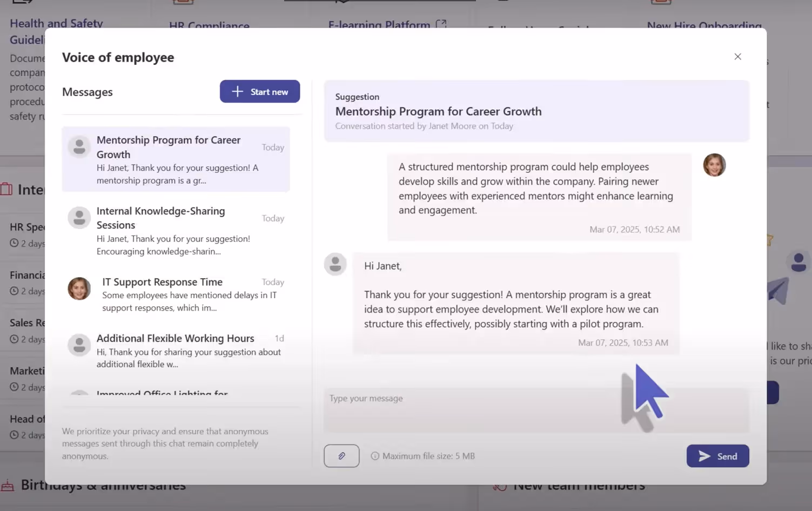Click the Send button
Viewport: 812px width, 511px height.
click(717, 456)
